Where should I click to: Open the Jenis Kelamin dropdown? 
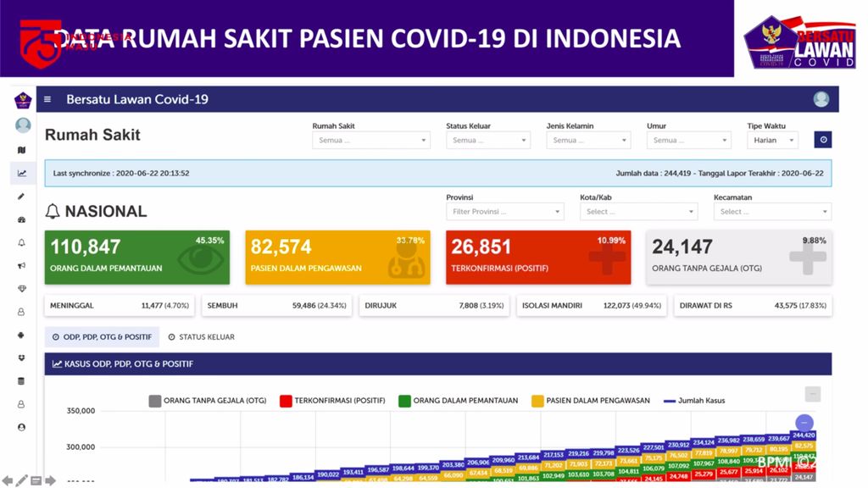[x=588, y=140]
